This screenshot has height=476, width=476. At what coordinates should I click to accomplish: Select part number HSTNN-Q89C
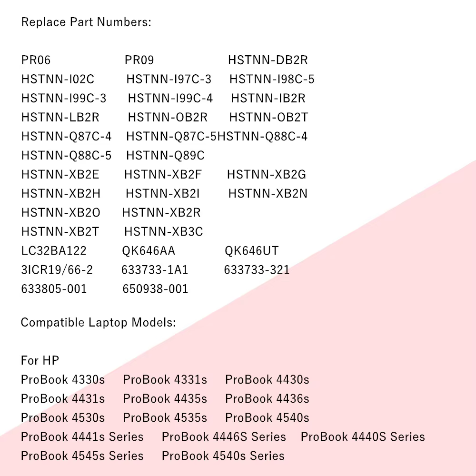(166, 156)
